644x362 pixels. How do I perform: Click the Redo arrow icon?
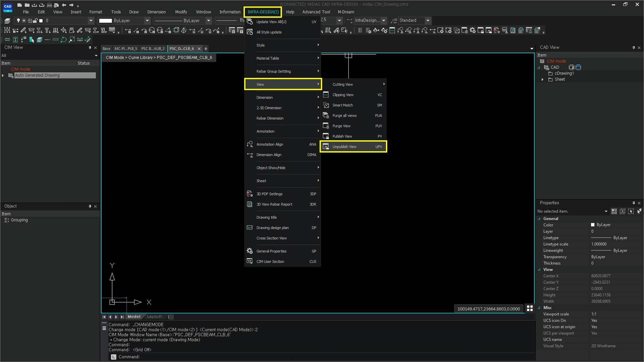(71, 5)
